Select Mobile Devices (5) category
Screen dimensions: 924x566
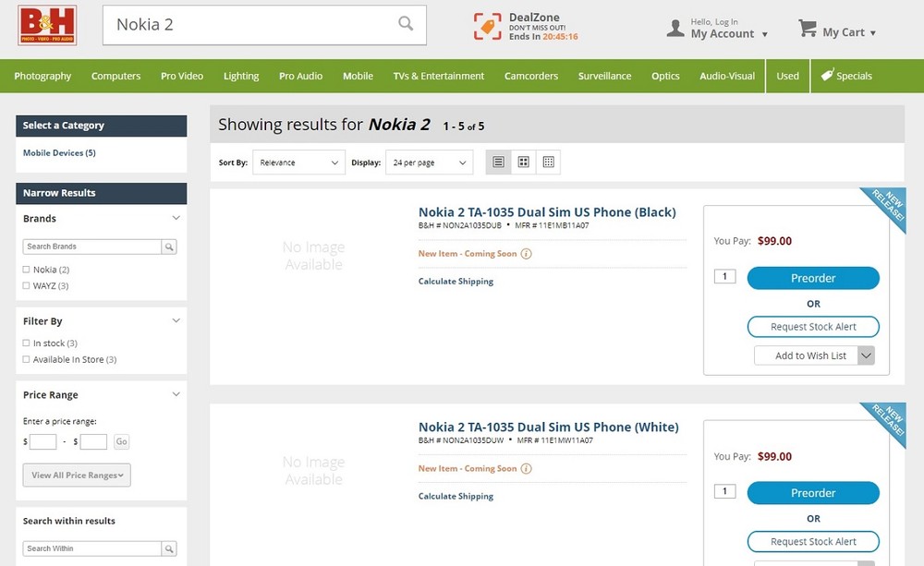pos(59,153)
